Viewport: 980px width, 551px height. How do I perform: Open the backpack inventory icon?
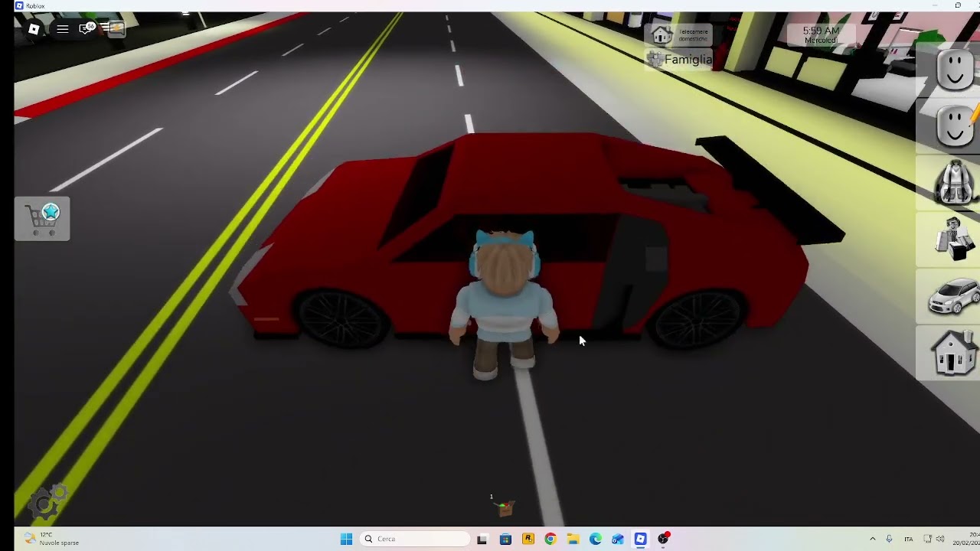(954, 182)
